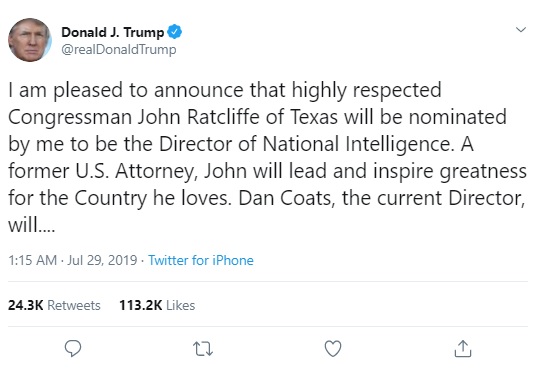Click the 1:15 AM timestamp
This screenshot has width=537, height=369.
[x=33, y=260]
